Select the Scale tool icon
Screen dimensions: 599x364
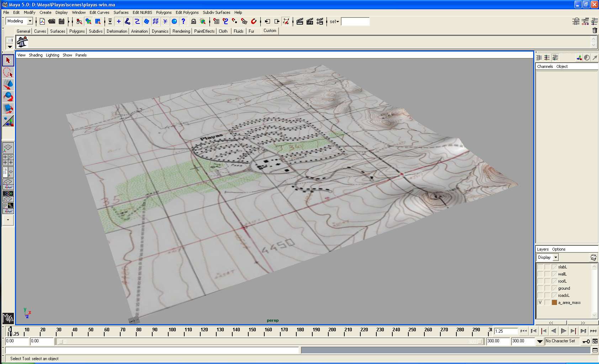[8, 109]
